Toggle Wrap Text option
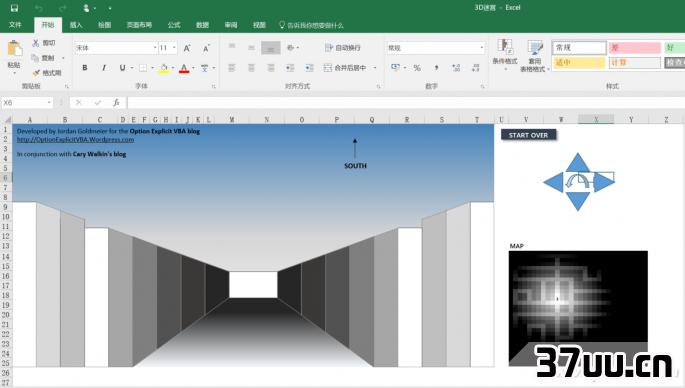This screenshot has height=388, width=685. click(343, 48)
